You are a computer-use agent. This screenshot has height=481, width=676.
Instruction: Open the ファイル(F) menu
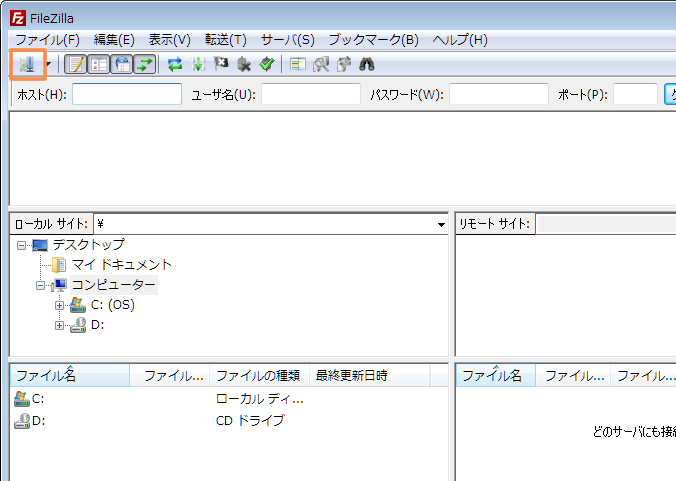(47, 40)
